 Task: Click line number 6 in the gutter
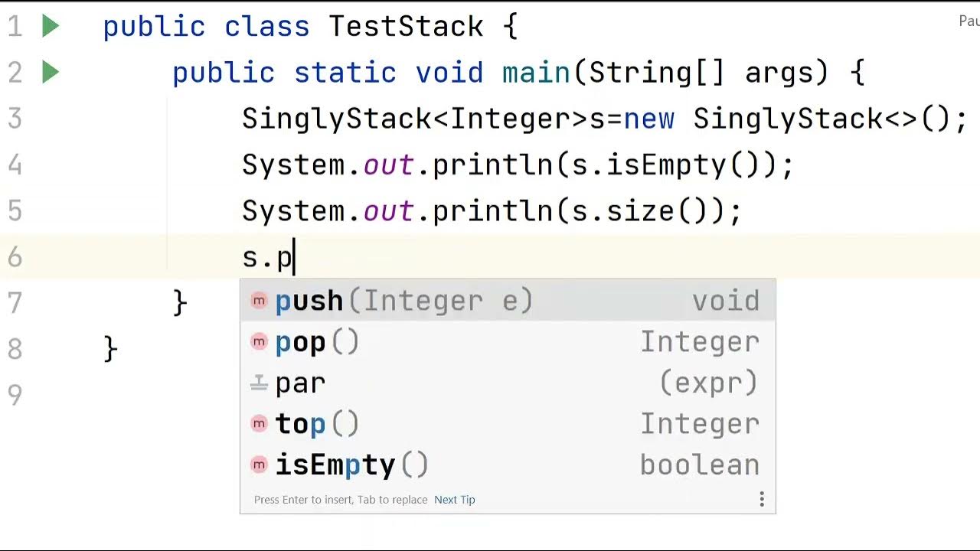coord(15,257)
